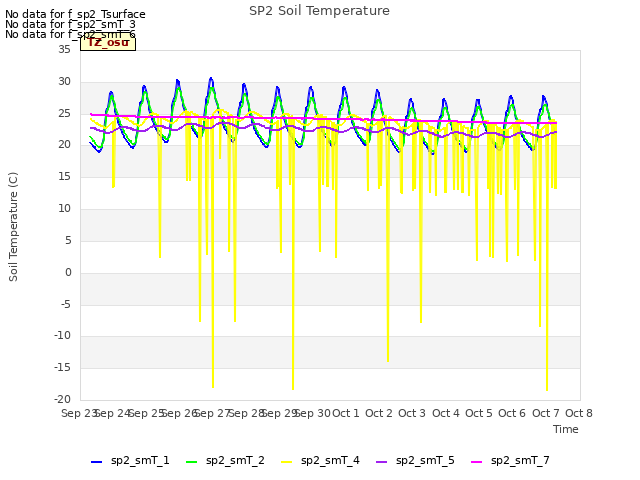Image resolution: width=640 pixels, height=480 pixels.
Task: Click the Soil Temperature (C) axis label
Action: [13, 227]
